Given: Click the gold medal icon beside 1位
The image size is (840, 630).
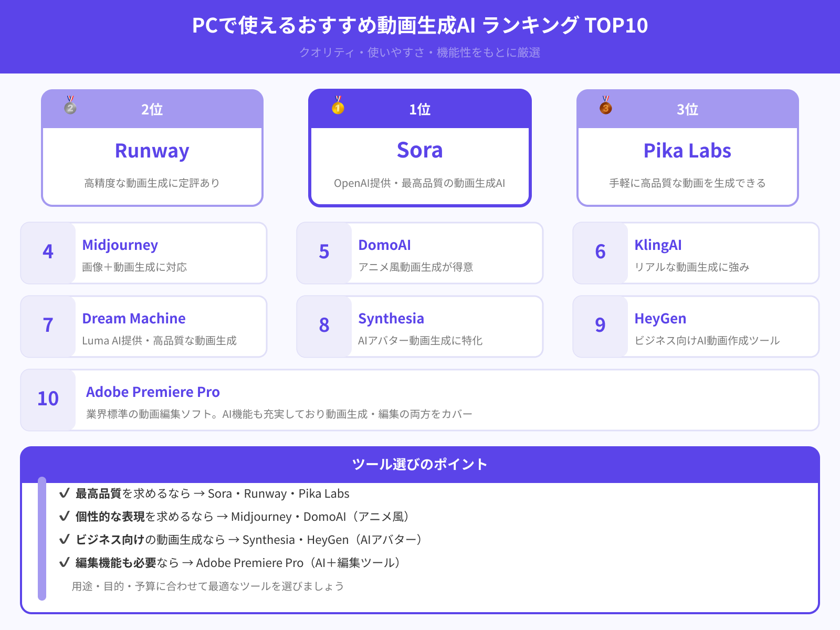Looking at the screenshot, I should [339, 106].
